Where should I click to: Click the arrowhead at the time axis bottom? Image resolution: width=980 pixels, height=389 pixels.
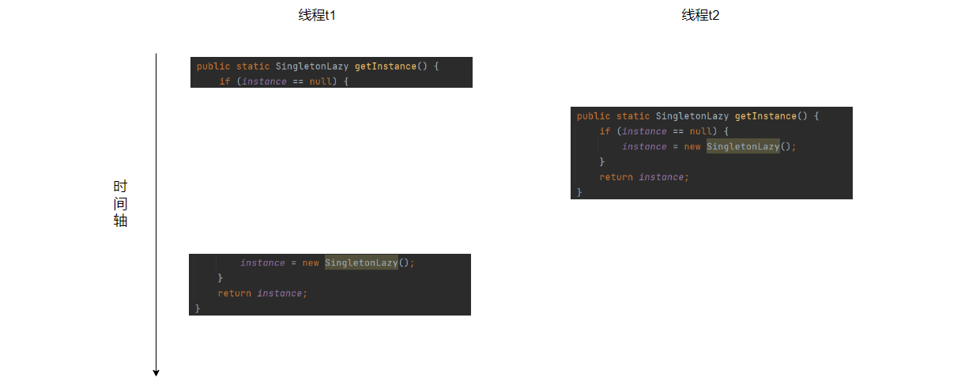coord(156,372)
